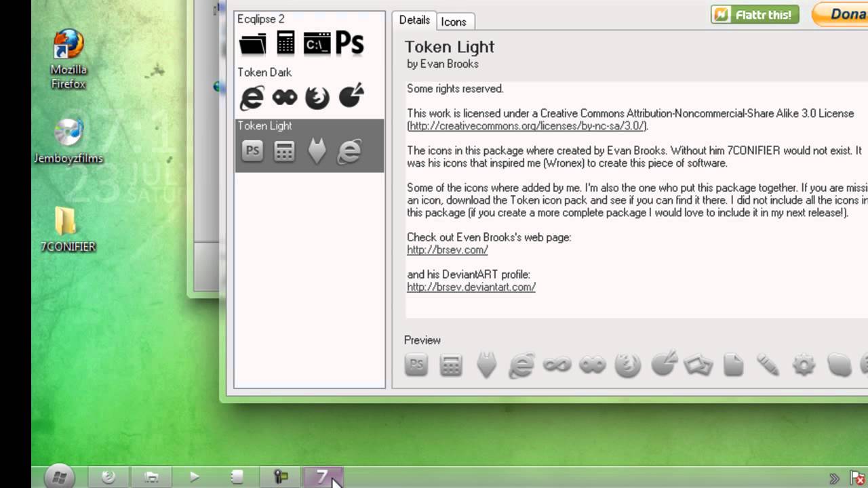Open the Jemboyzfilms disc desktop icon
Image resolution: width=868 pixels, height=488 pixels.
pos(68,141)
